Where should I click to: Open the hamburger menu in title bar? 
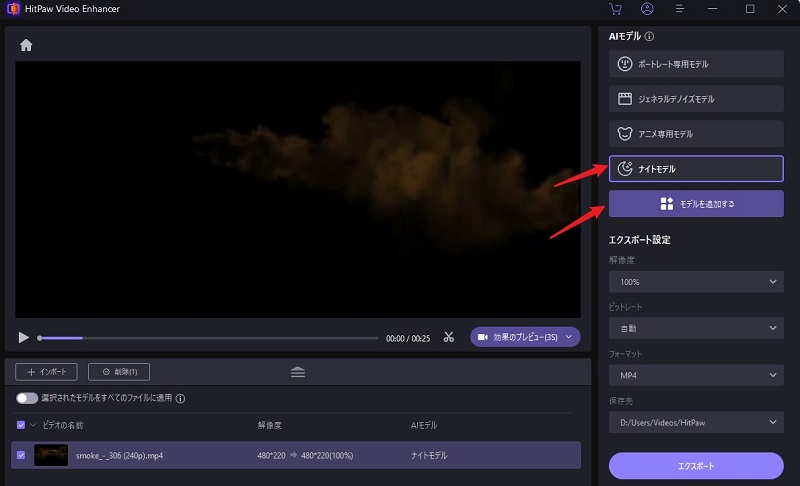[680, 9]
